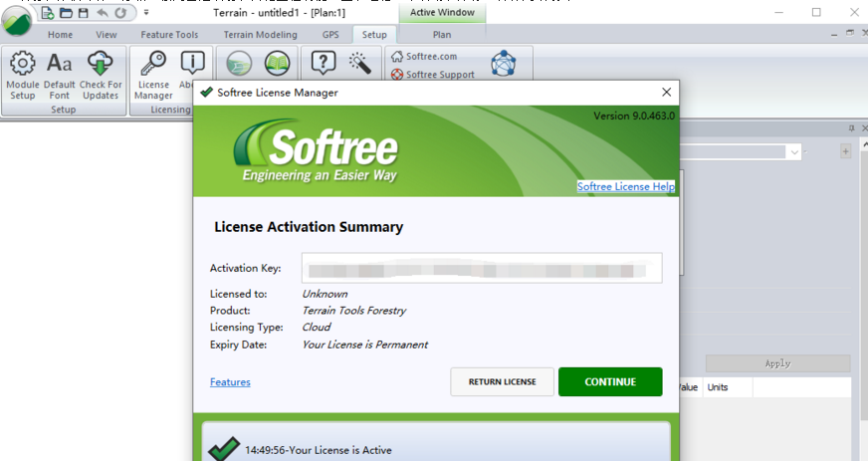Click the 'Terrain Tools Forestry' product text
This screenshot has width=868, height=461.
353,311
